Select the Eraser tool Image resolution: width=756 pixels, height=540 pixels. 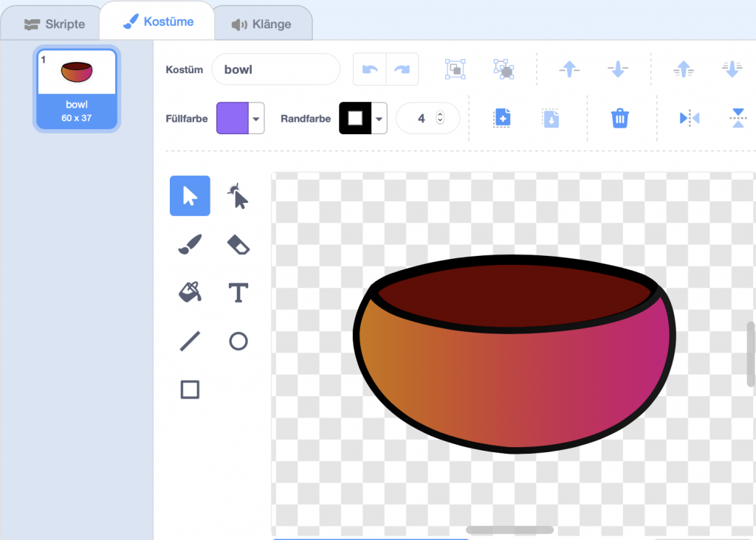tap(238, 244)
